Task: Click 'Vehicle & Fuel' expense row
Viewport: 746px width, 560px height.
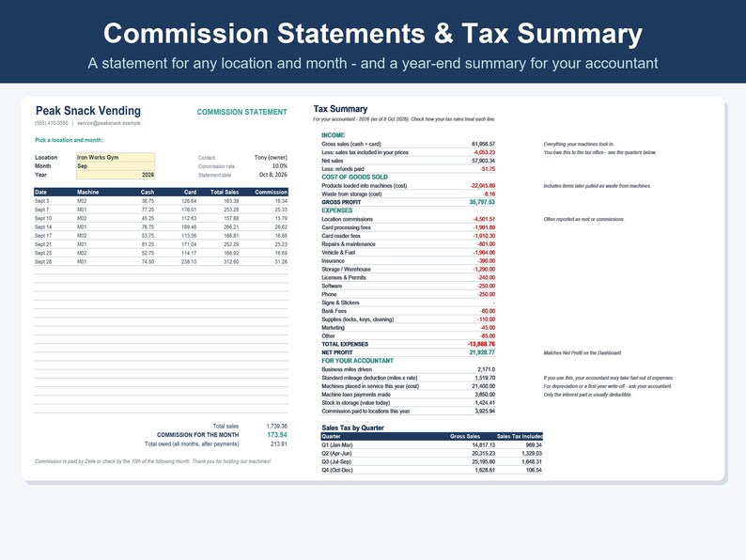Action: (408, 253)
